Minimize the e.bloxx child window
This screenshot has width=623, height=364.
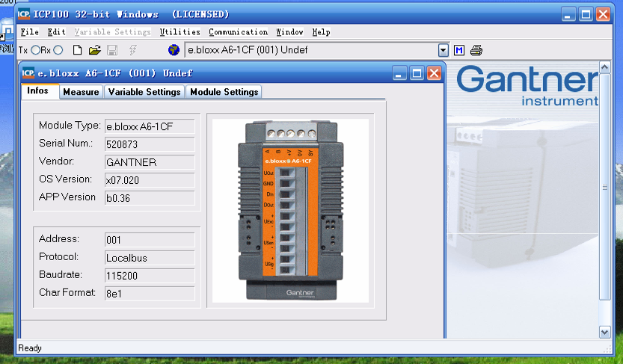399,73
